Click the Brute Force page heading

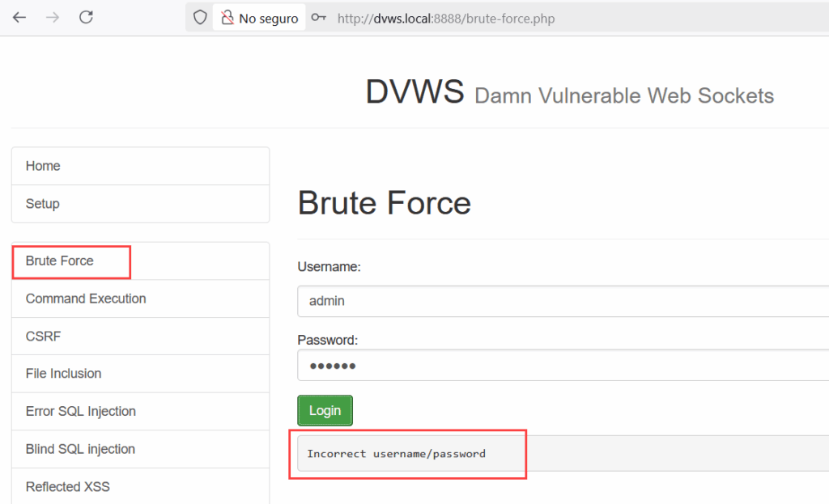385,203
